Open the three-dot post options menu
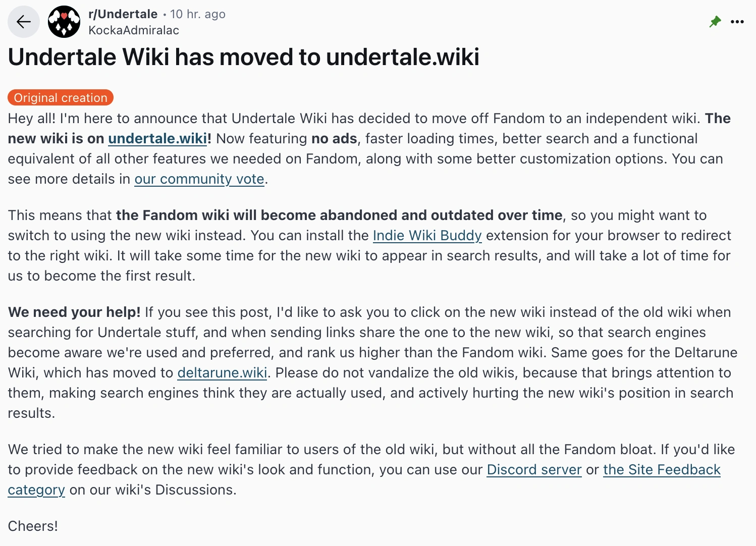 coord(738,21)
